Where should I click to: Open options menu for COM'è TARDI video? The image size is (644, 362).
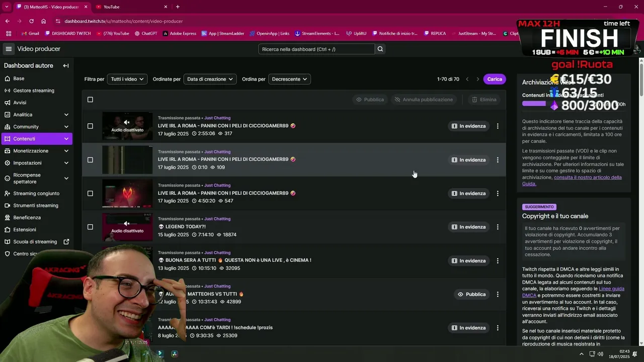point(498,328)
